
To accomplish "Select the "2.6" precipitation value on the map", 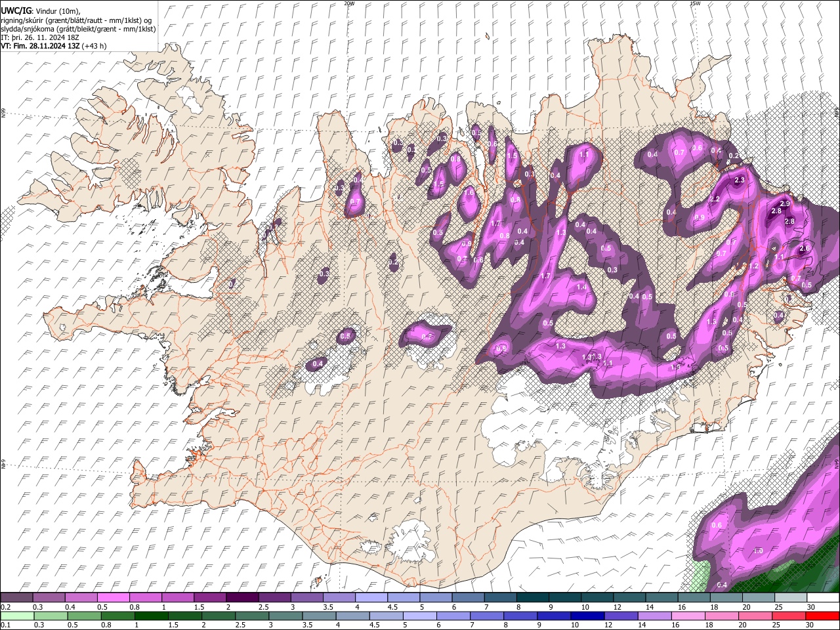I will 805,249.
